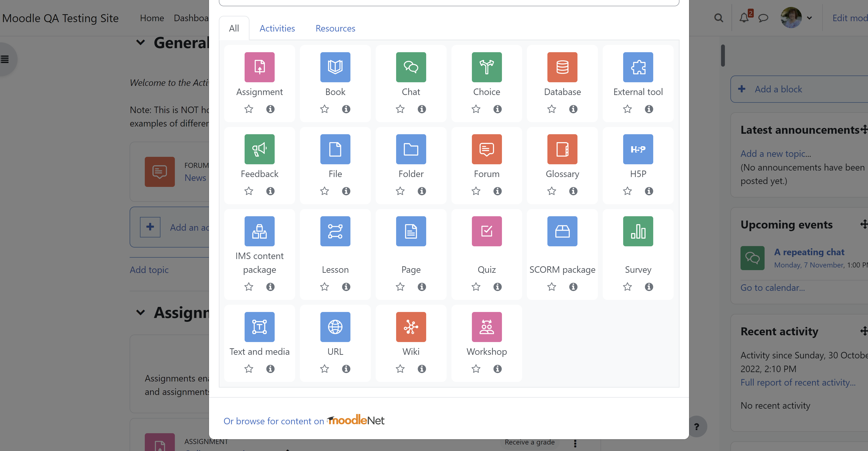
Task: Add an IMS content package
Action: 260,231
